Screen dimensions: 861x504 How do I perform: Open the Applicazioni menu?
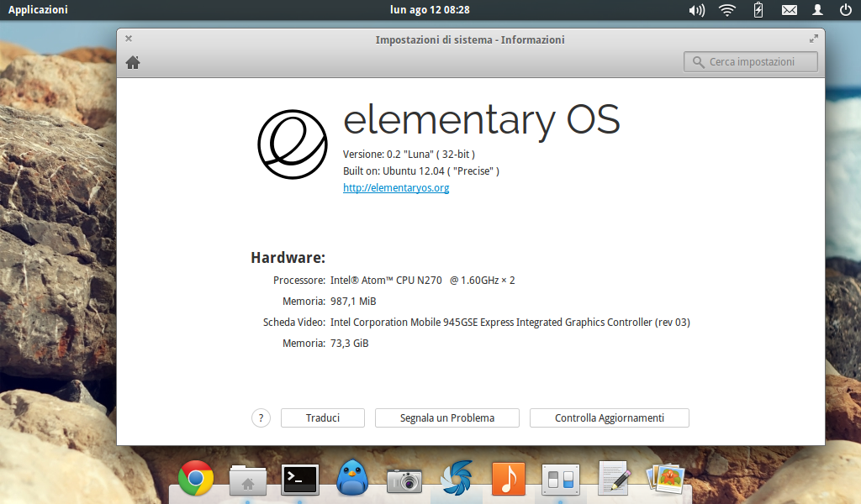point(38,10)
